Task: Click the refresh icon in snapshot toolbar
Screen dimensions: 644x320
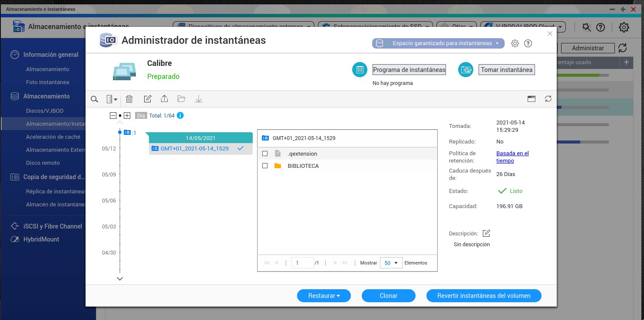Action: (x=548, y=99)
